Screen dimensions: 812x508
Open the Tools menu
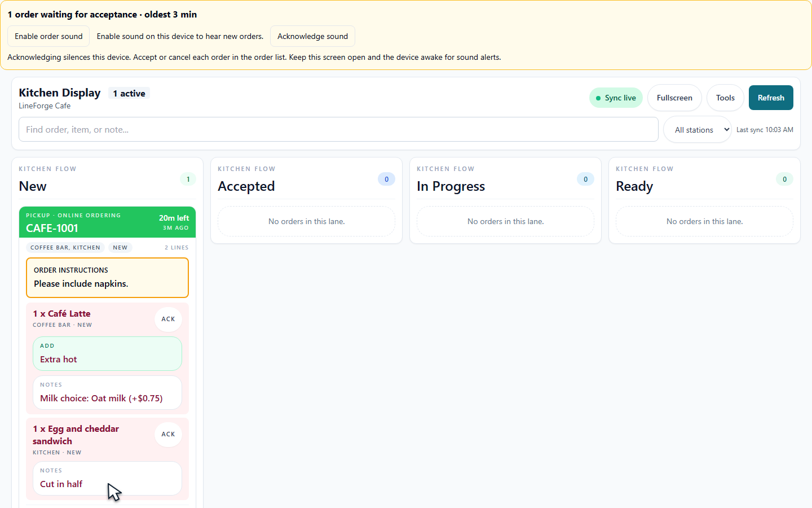[725, 98]
